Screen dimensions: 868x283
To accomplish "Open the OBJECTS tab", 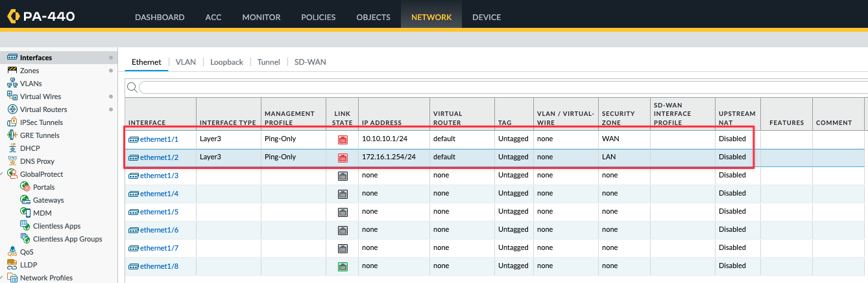I will tap(374, 17).
